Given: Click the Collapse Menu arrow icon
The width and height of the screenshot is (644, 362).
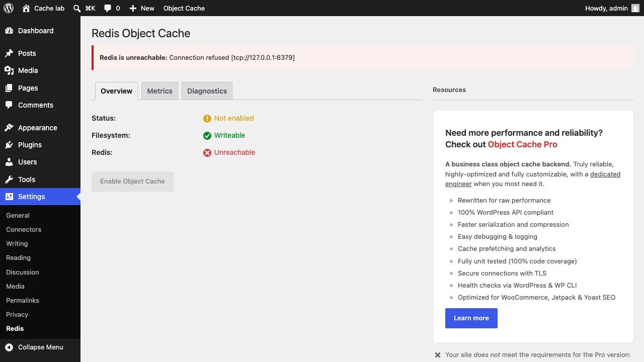Looking at the screenshot, I should pyautogui.click(x=9, y=347).
